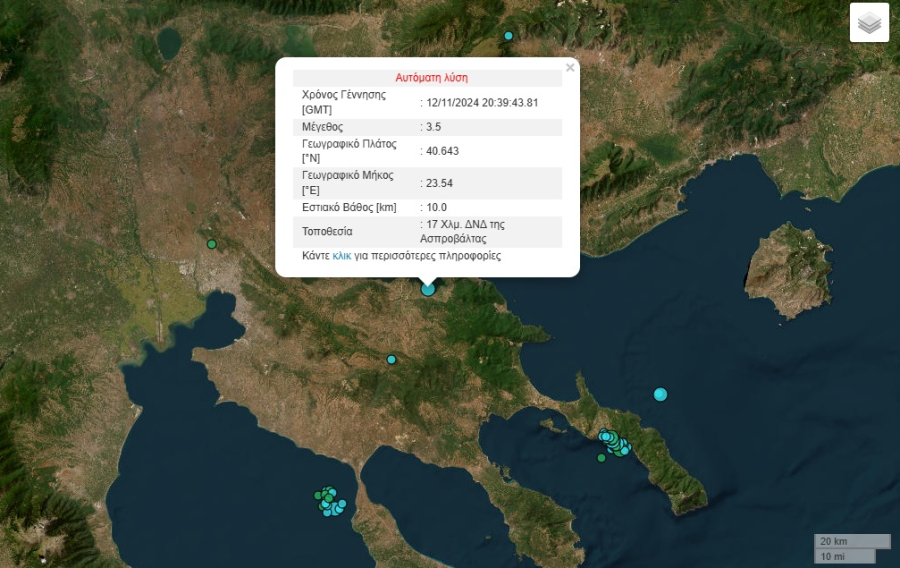The image size is (900, 568).
Task: Click the red Αυτόματη λύση header
Action: pyautogui.click(x=431, y=77)
